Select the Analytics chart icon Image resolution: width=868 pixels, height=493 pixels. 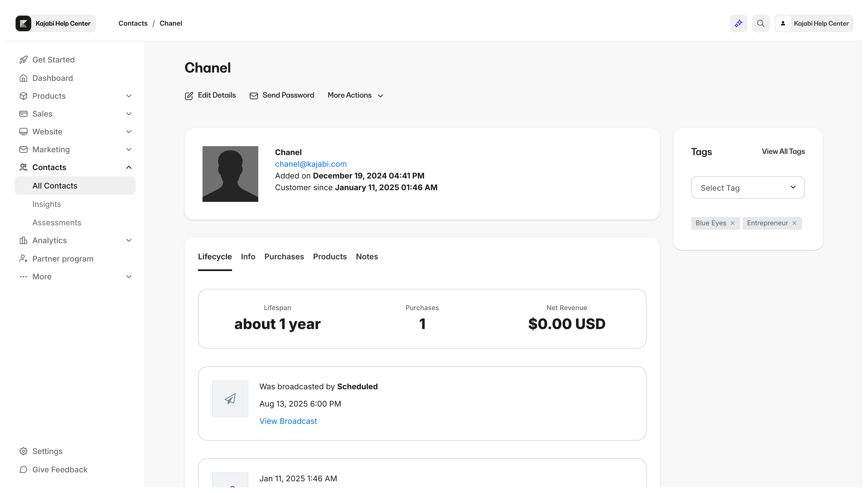click(x=23, y=240)
